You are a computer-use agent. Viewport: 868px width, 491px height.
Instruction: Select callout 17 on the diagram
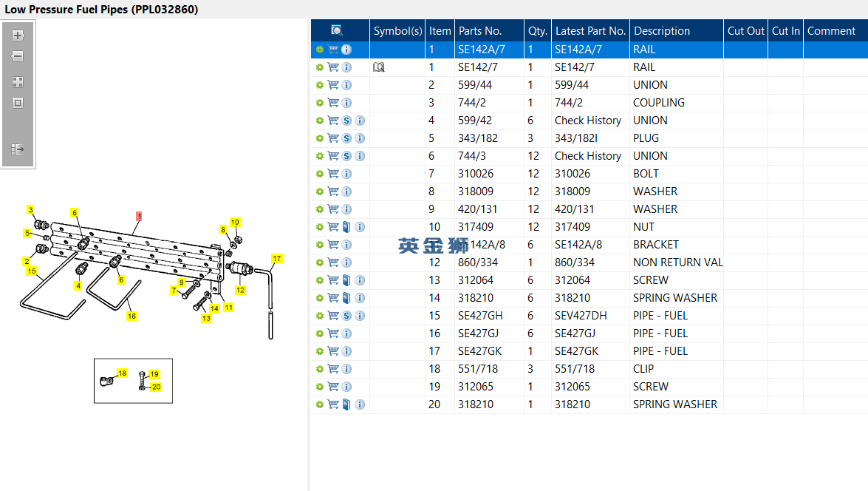[x=277, y=258]
